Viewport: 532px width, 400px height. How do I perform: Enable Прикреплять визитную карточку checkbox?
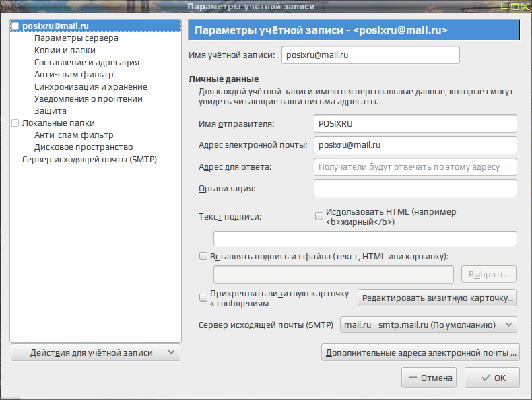(203, 298)
